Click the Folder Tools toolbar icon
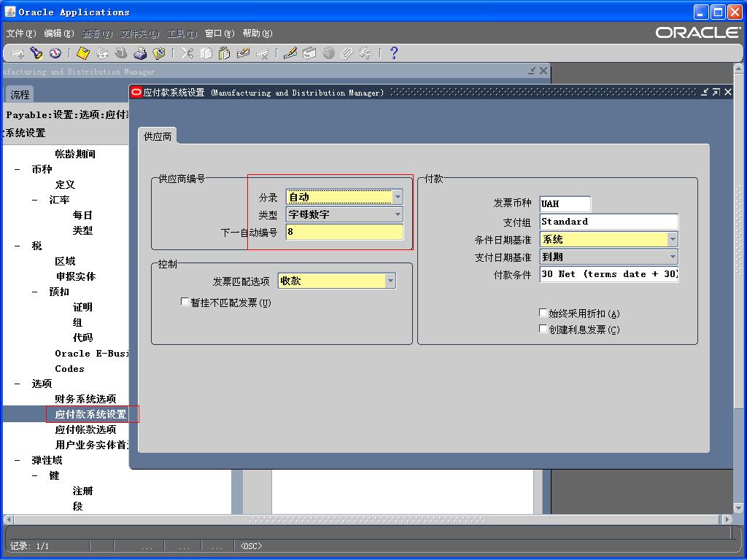Viewport: 747px width, 560px height. pyautogui.click(x=366, y=53)
